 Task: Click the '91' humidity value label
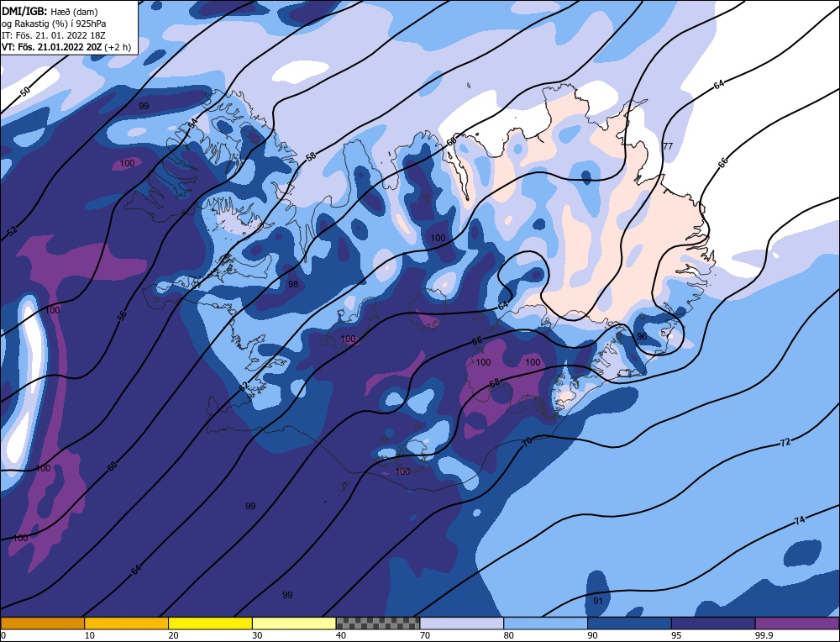598,601
